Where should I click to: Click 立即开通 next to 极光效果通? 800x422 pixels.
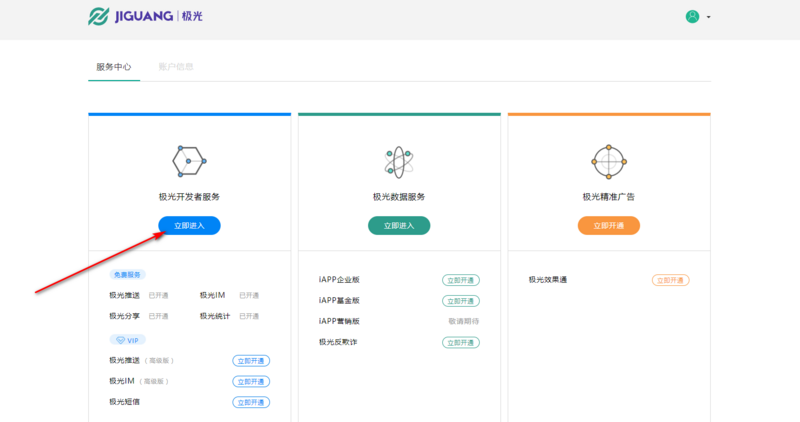tap(670, 280)
